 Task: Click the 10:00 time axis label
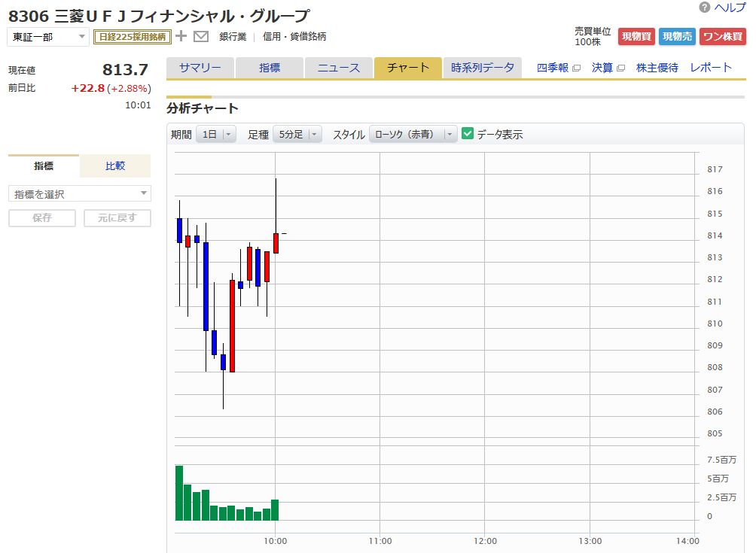(276, 541)
